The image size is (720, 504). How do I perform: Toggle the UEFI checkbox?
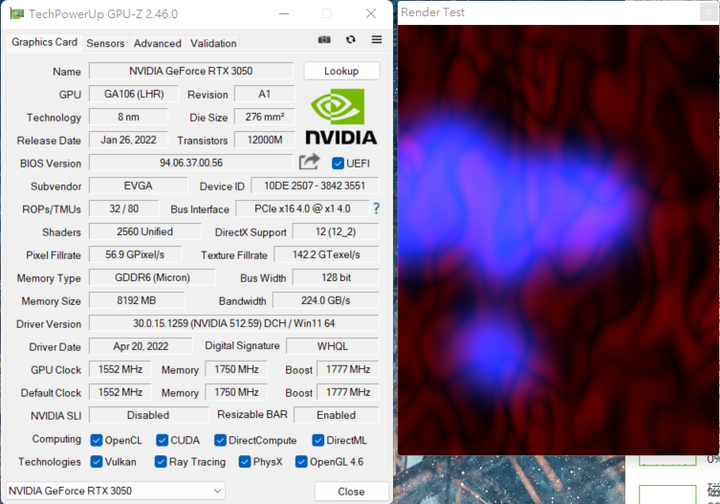coord(338,163)
